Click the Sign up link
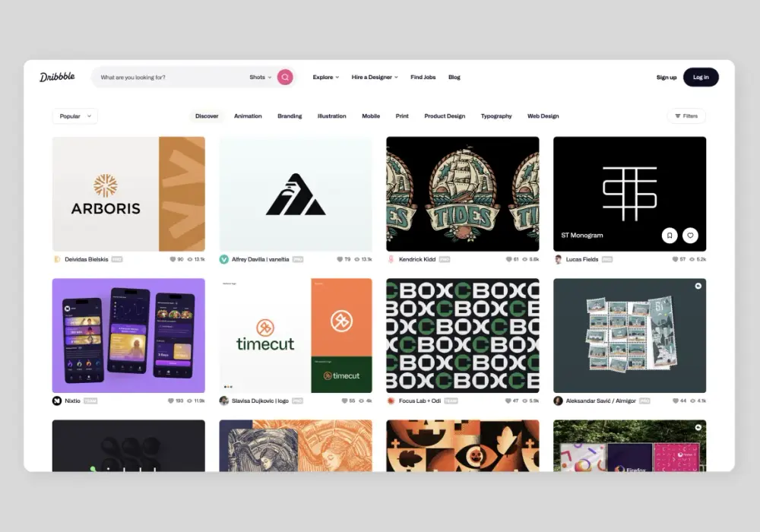Image resolution: width=760 pixels, height=532 pixels. [667, 77]
